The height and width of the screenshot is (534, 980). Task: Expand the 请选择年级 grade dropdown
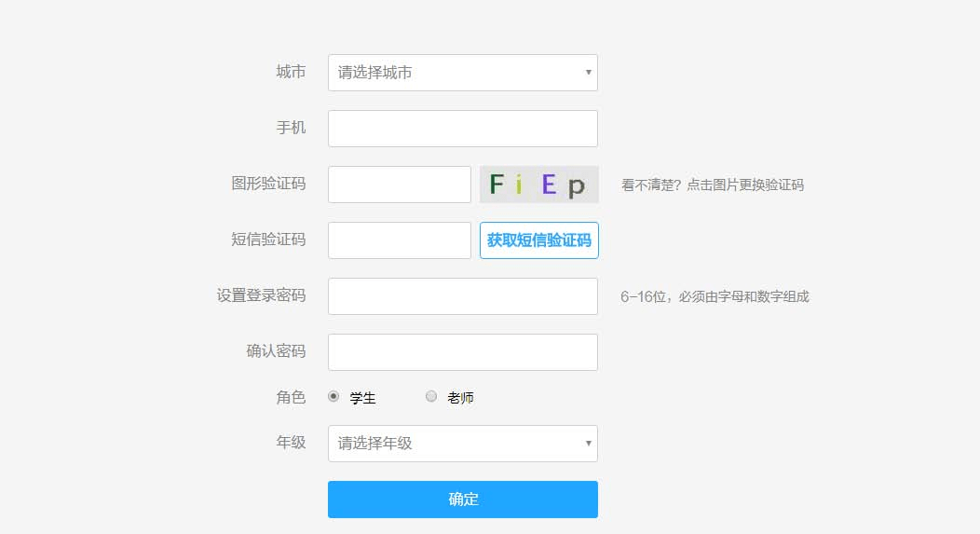(462, 444)
